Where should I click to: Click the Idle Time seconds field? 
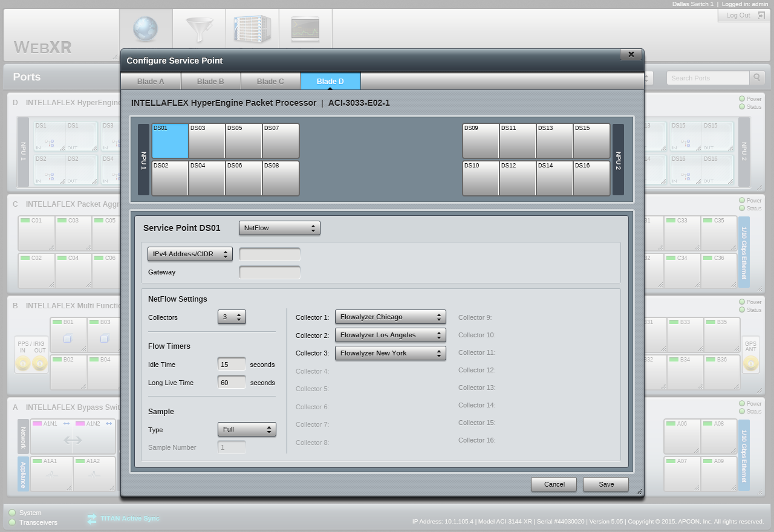tap(232, 365)
